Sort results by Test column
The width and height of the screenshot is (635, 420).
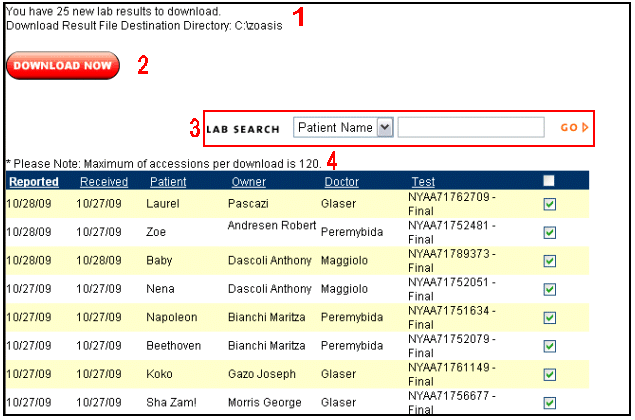tap(423, 182)
